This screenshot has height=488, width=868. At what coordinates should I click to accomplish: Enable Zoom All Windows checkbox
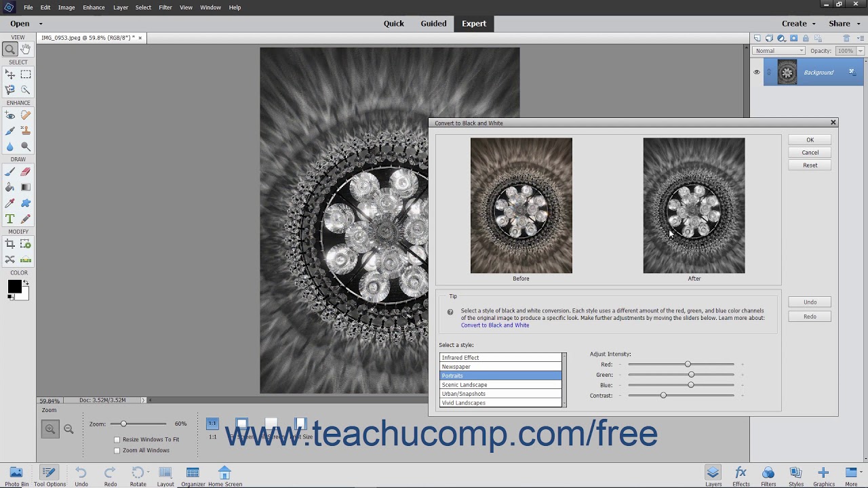(117, 450)
